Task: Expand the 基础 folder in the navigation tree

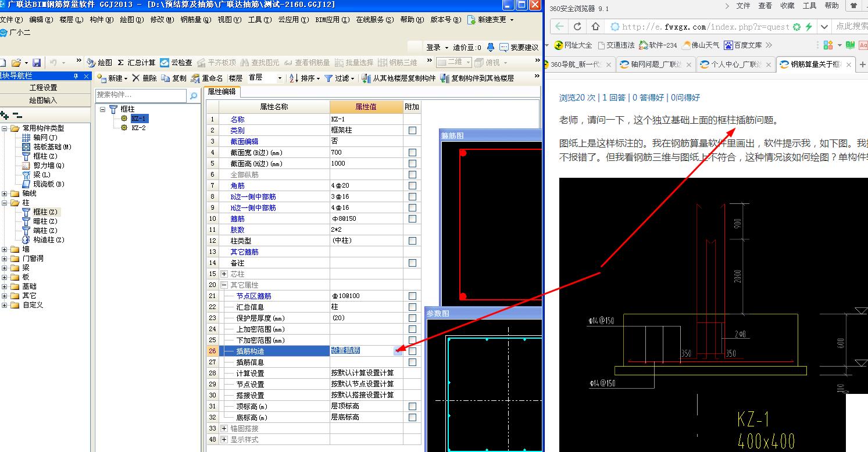Action: (x=5, y=286)
